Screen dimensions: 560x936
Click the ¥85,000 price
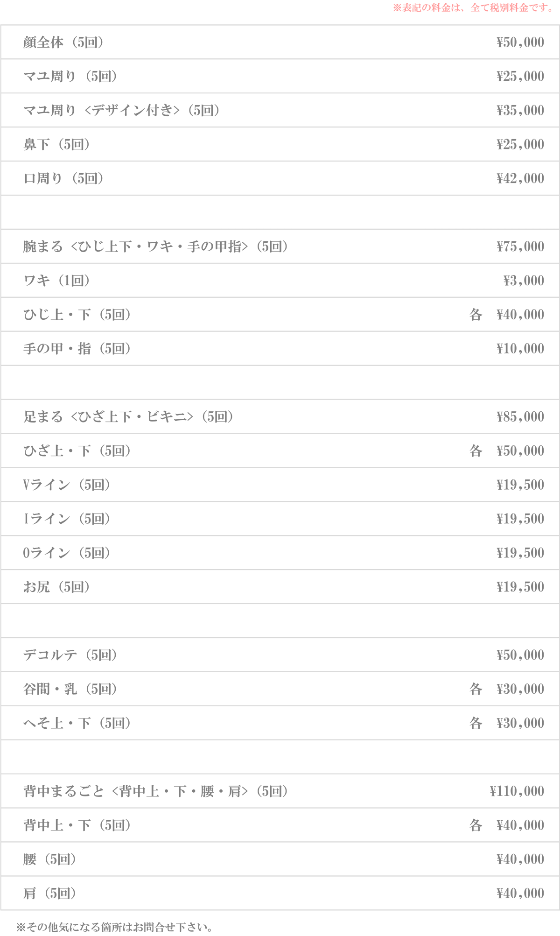520,417
